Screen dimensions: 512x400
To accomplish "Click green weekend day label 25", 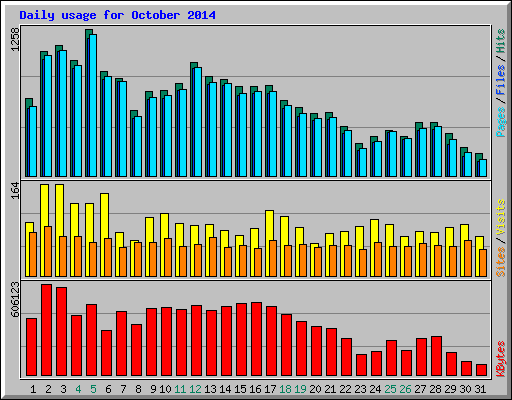I will pos(390,389).
